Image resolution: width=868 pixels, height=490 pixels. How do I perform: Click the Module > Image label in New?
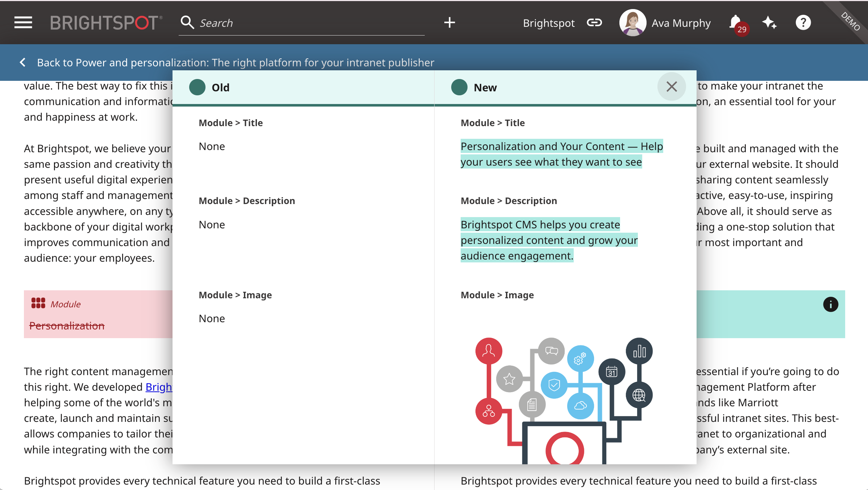click(497, 295)
